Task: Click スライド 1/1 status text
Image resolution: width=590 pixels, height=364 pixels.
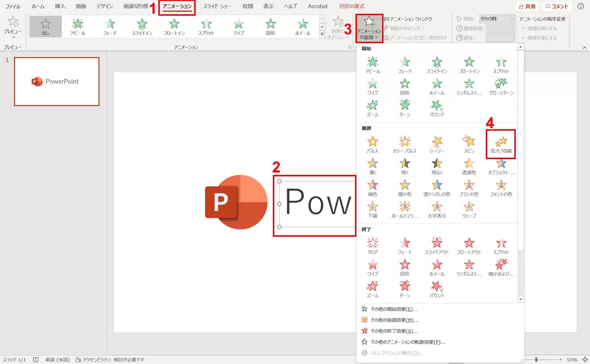Action: point(15,360)
